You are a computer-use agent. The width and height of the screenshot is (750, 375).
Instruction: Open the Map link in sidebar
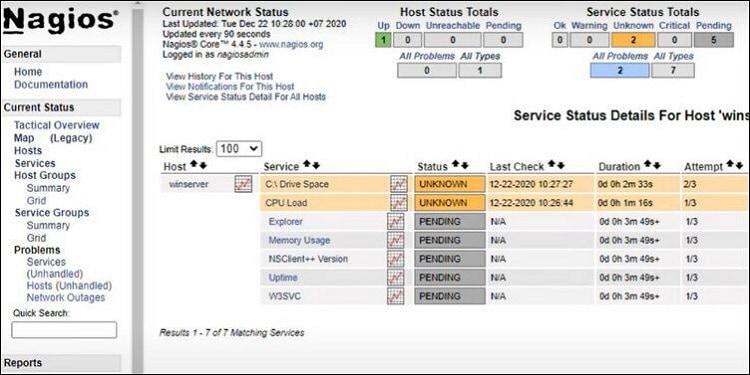(x=24, y=138)
